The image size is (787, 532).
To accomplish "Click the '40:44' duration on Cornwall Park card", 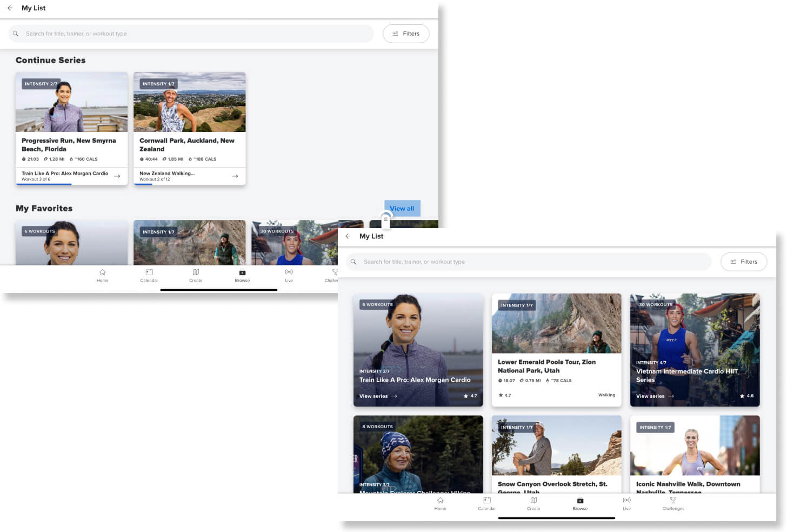I will point(149,159).
